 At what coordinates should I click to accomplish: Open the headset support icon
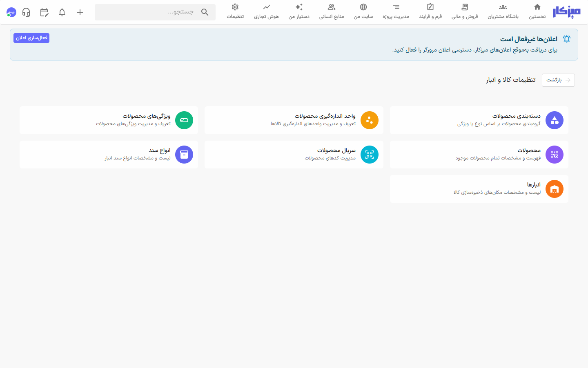[26, 12]
